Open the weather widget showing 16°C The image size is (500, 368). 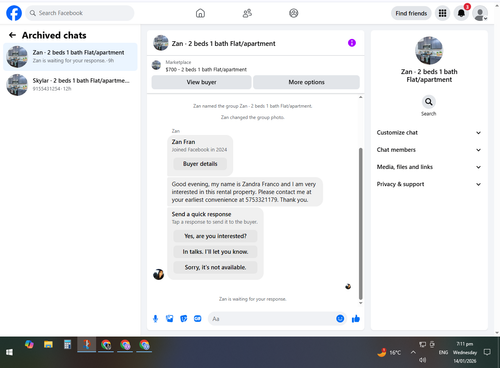pyautogui.click(x=389, y=352)
